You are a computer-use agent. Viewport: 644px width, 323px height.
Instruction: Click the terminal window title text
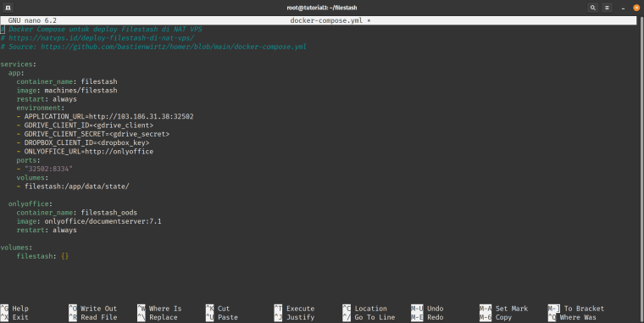click(322, 8)
